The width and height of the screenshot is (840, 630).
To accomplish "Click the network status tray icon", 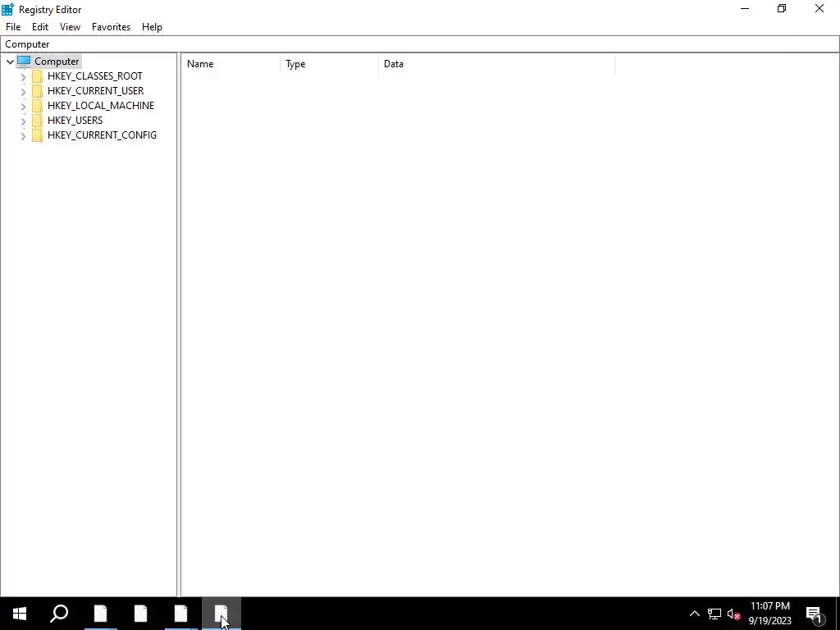I will click(714, 614).
